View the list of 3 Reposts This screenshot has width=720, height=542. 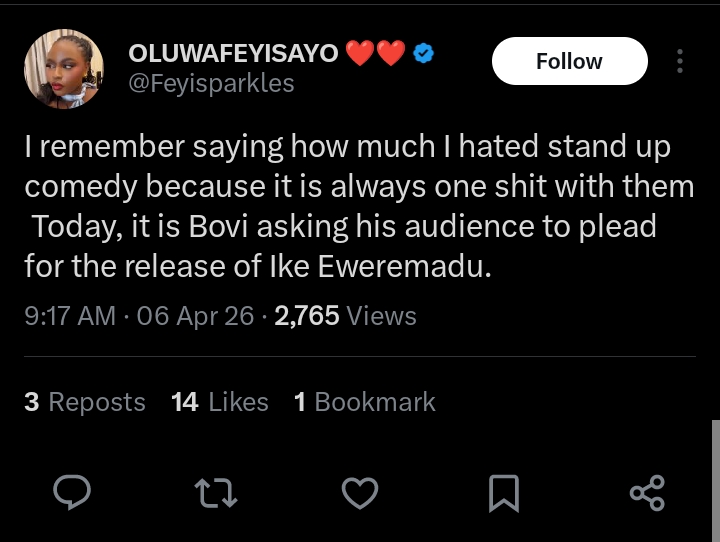point(85,402)
